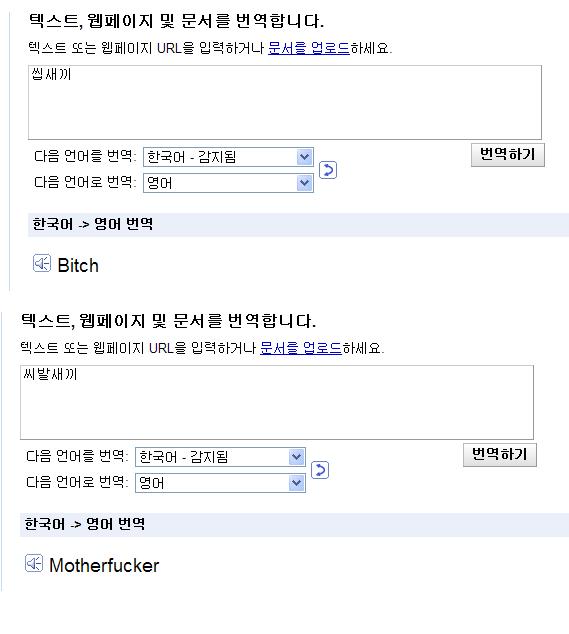Follow the upper 문서를 업로드 link
The image size is (569, 634).
click(x=309, y=48)
